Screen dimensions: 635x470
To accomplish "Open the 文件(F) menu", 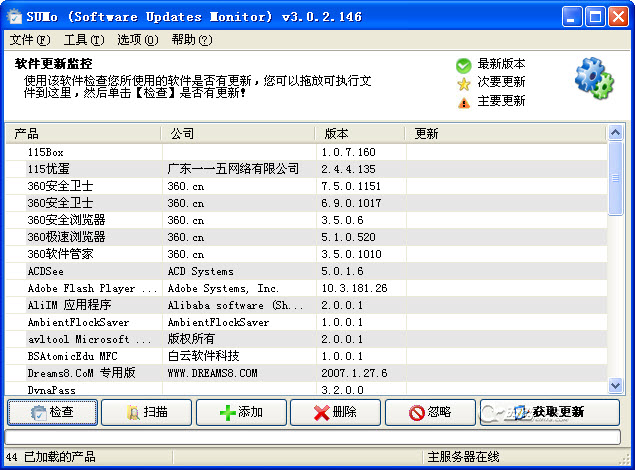I will [30, 40].
